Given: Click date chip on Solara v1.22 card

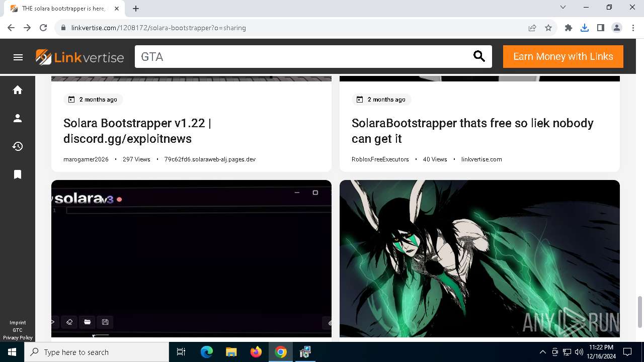Looking at the screenshot, I should pos(93,100).
